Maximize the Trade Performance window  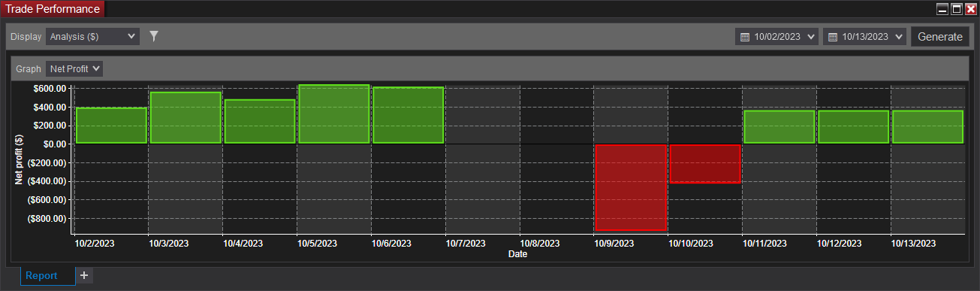957,9
